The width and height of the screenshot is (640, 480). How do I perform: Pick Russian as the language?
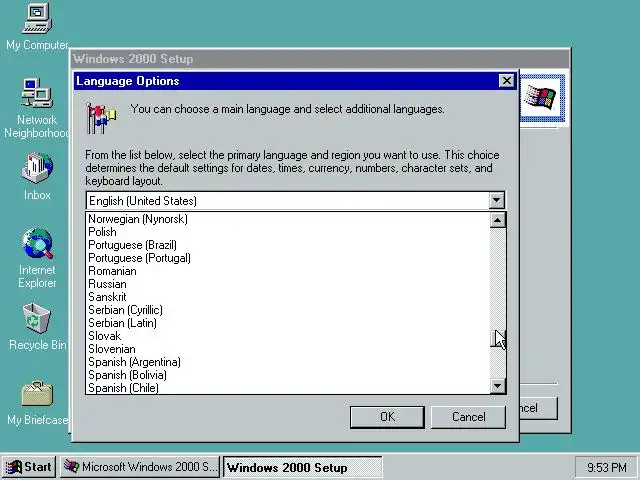(288, 284)
